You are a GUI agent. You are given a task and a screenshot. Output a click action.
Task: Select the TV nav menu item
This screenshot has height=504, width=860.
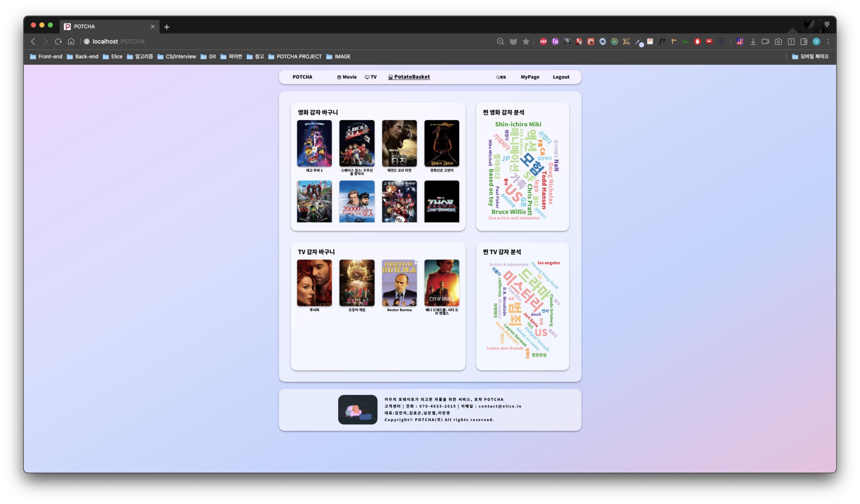tap(371, 77)
